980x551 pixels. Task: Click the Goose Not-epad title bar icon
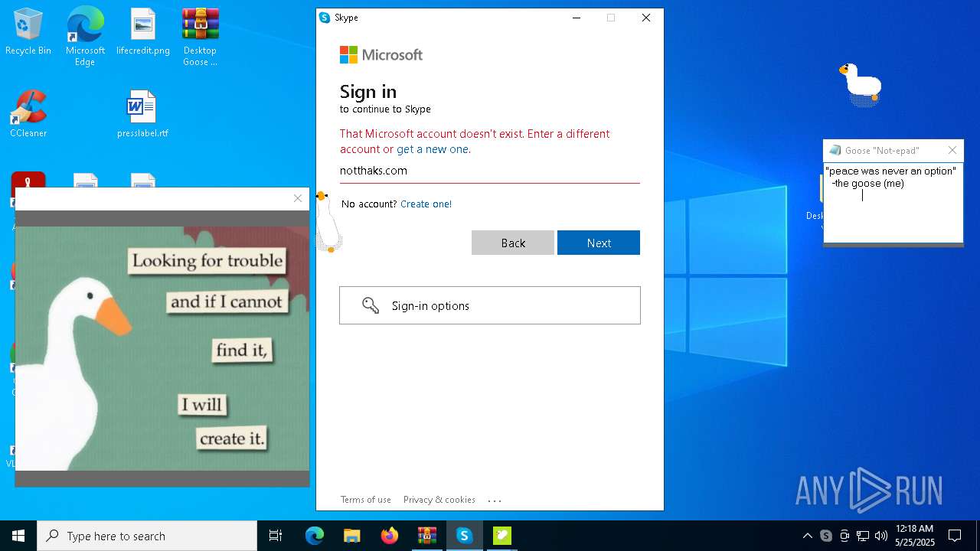click(x=835, y=151)
